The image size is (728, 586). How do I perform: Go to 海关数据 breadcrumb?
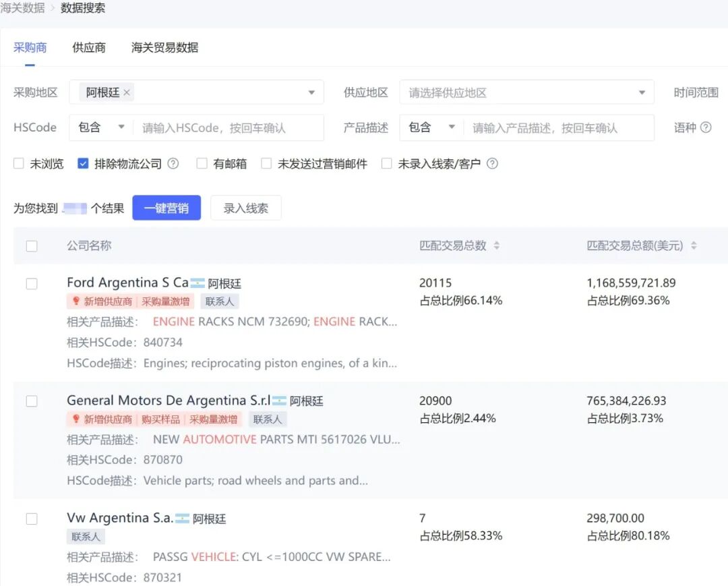(x=23, y=8)
